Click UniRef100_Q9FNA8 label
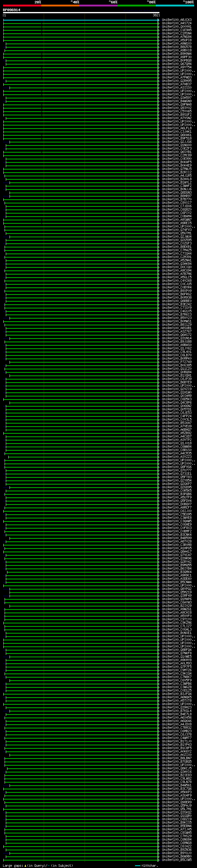 click(177, 104)
